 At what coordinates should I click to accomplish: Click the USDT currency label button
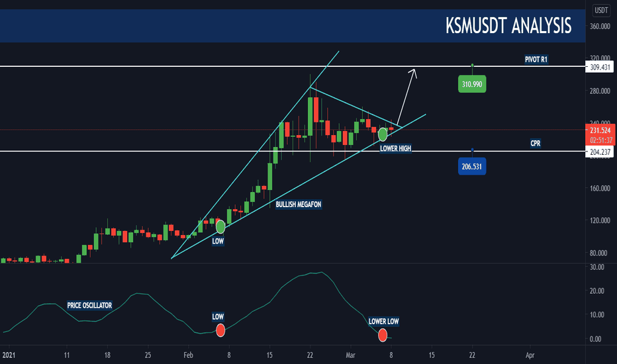tap(601, 10)
